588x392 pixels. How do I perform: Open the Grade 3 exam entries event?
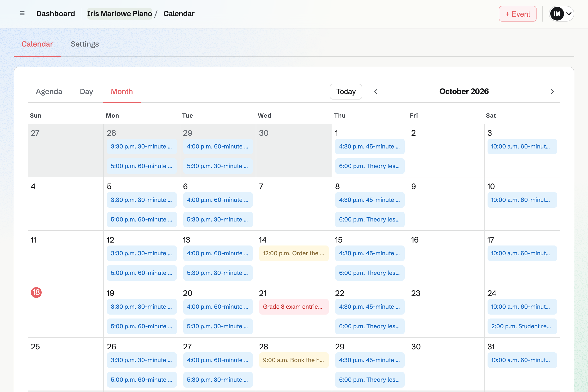coord(294,306)
